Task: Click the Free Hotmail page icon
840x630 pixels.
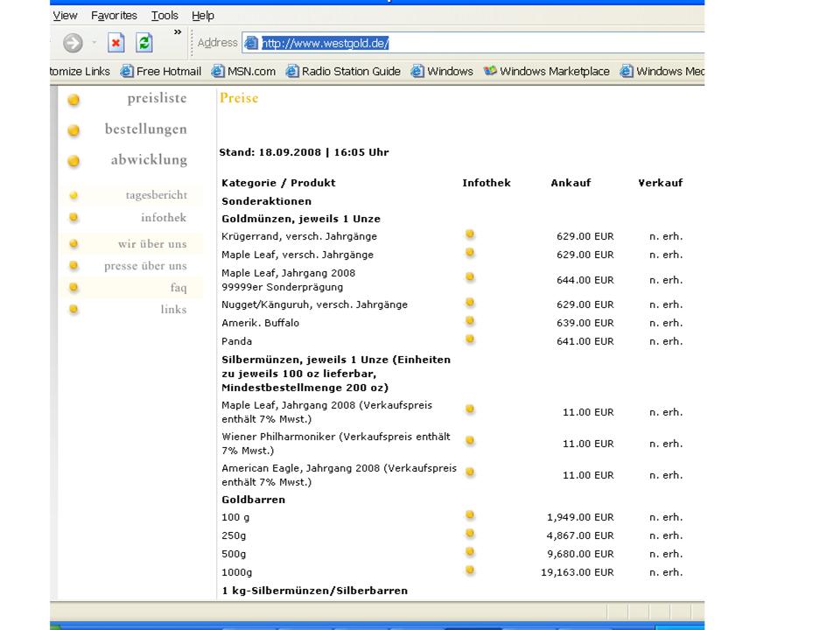Action: pos(127,71)
